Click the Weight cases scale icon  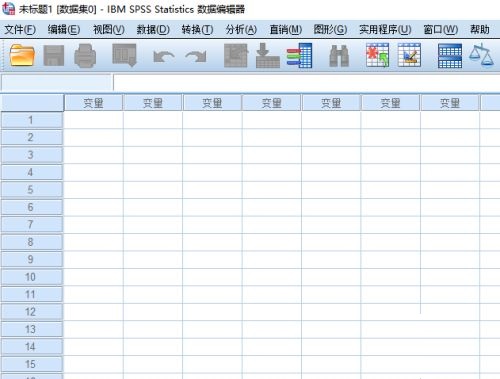pos(481,55)
